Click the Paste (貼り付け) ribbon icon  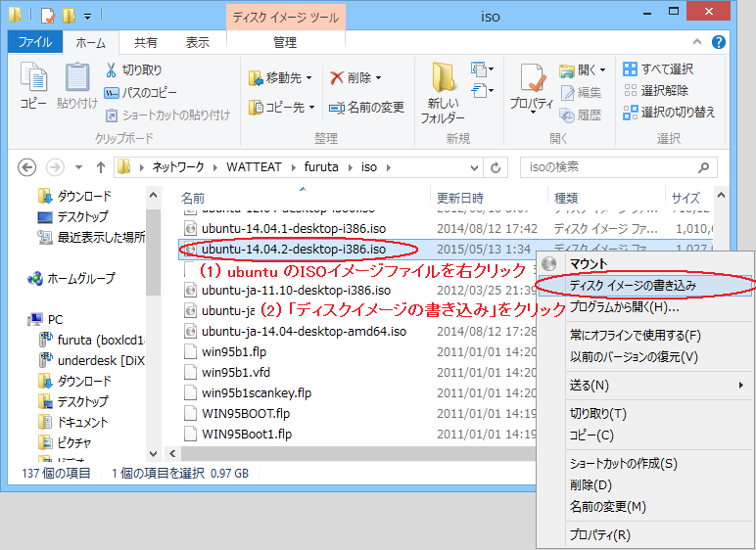tap(76, 85)
